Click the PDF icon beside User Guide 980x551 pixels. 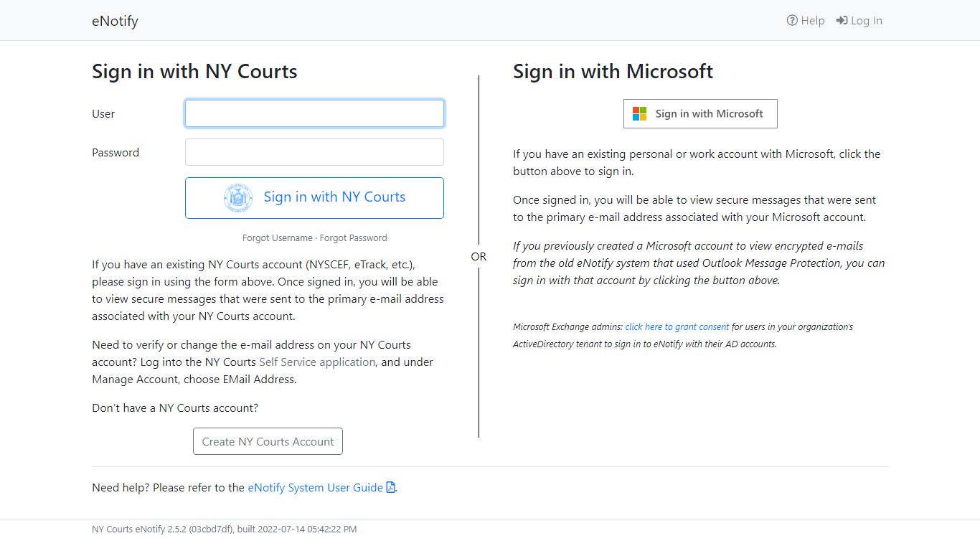coord(391,487)
